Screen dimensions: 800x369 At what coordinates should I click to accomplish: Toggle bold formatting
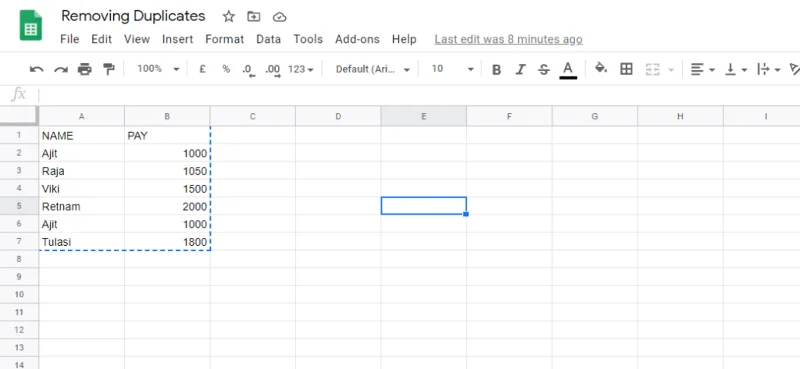[x=496, y=69]
